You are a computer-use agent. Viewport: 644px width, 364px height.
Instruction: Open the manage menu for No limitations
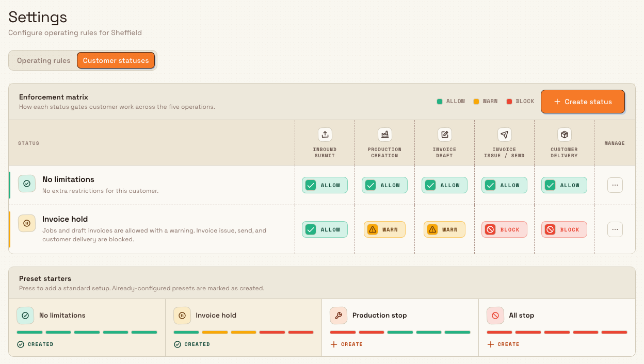tap(615, 185)
